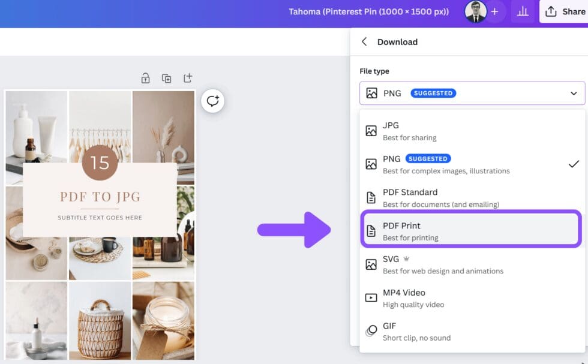Duplicate the page using the copy icon
Viewport: 588px width, 364px height.
pyautogui.click(x=166, y=78)
